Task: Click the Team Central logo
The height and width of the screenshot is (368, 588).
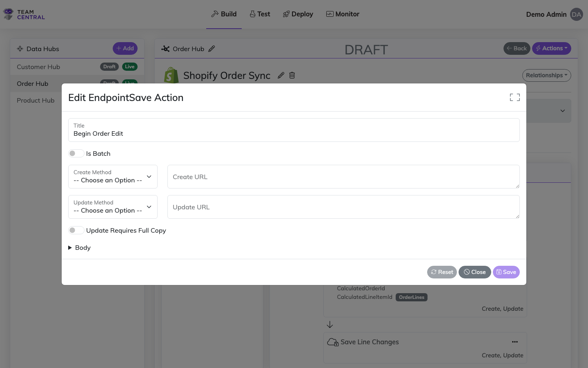Action: click(23, 14)
